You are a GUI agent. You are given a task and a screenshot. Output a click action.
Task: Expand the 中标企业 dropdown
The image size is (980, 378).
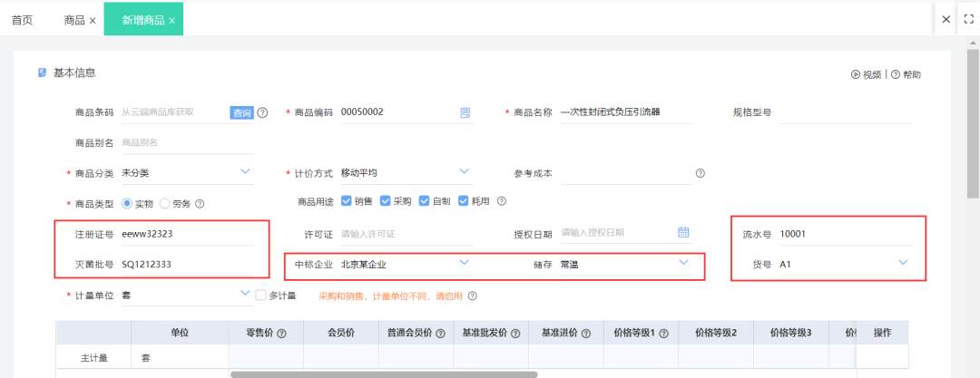pyautogui.click(x=465, y=262)
